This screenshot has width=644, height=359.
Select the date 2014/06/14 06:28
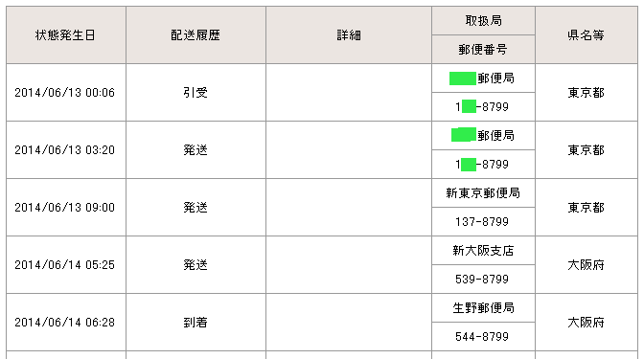coord(65,323)
